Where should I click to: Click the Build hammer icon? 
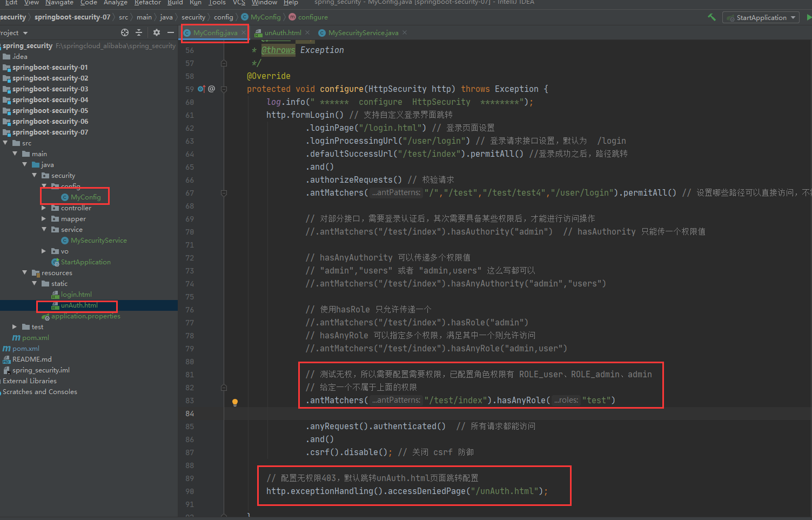tap(712, 17)
